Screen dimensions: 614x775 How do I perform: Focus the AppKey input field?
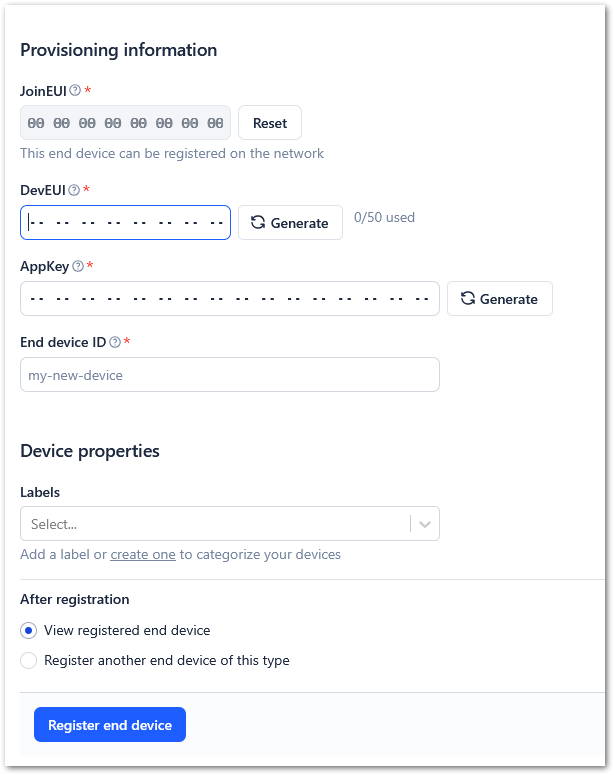coord(230,299)
